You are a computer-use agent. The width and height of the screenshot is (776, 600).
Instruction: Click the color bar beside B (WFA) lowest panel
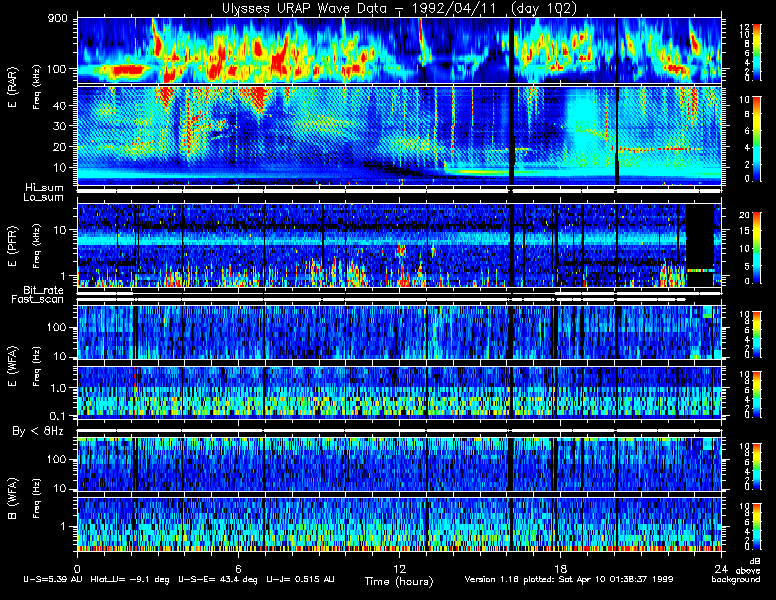[757, 526]
